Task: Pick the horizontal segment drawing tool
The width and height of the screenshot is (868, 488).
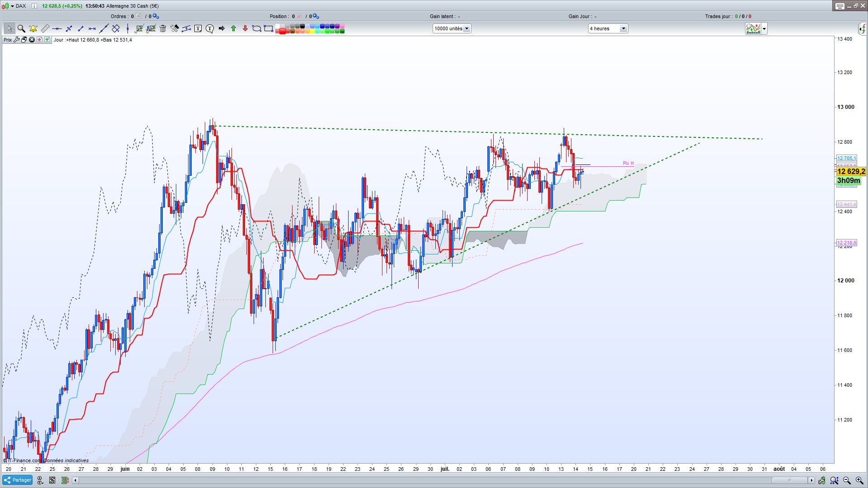Action: point(92,28)
